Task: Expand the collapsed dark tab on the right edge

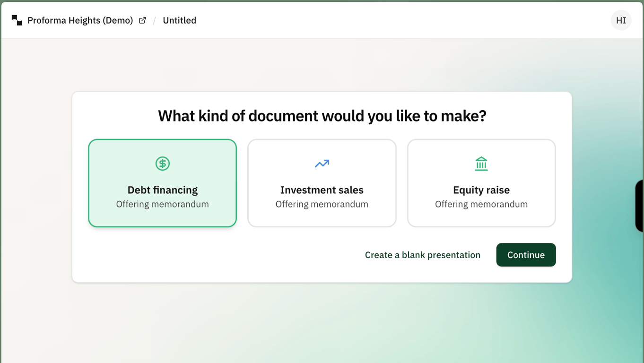Action: click(640, 206)
